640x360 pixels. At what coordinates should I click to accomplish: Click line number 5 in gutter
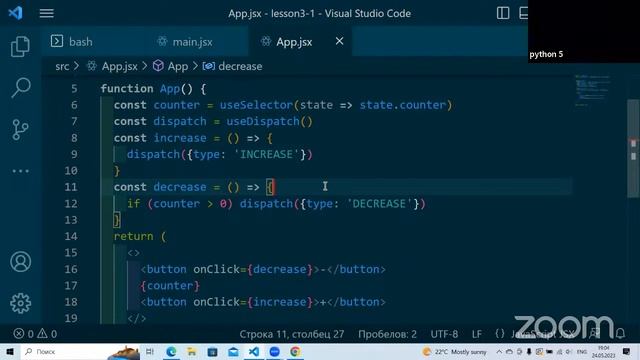(x=74, y=89)
